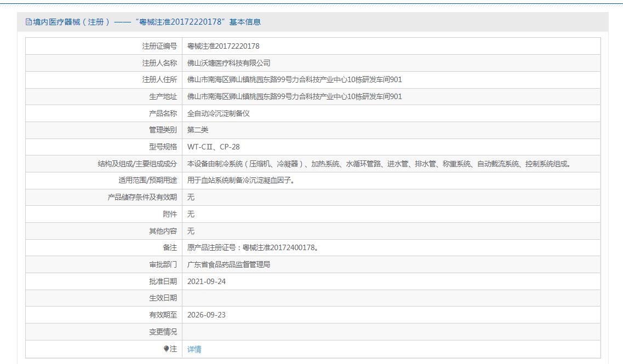Click the 无 value in 其他内容 row

click(191, 231)
